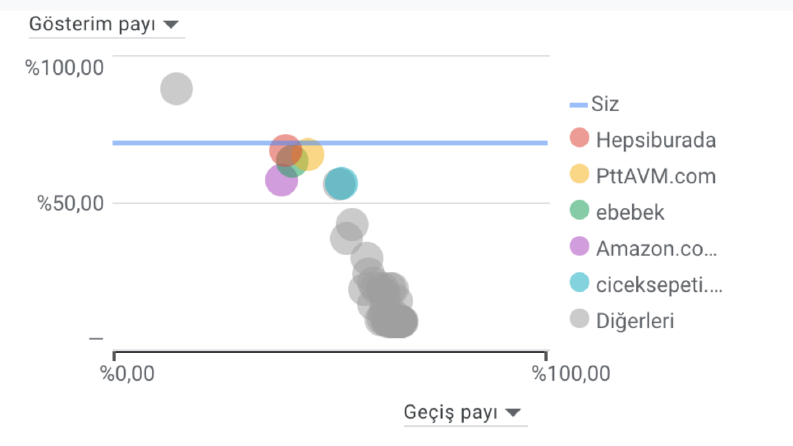Open the Gösterim payı axis dropdown
Screen dimensions: 793x446
pos(106,24)
